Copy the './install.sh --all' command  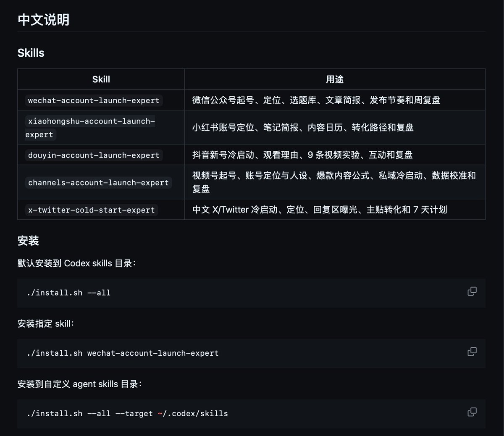[472, 291]
